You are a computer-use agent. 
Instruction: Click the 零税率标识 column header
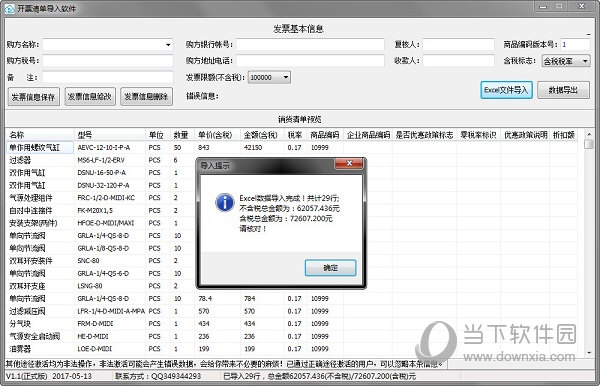coord(478,135)
